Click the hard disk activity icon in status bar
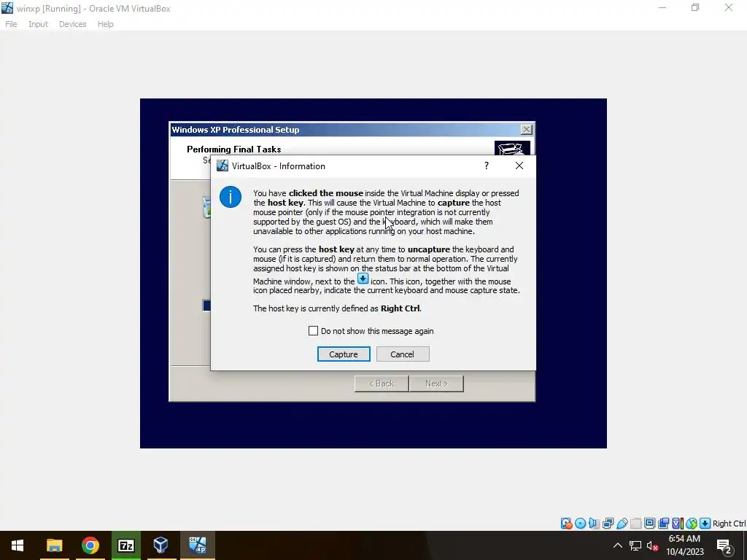 point(566,524)
